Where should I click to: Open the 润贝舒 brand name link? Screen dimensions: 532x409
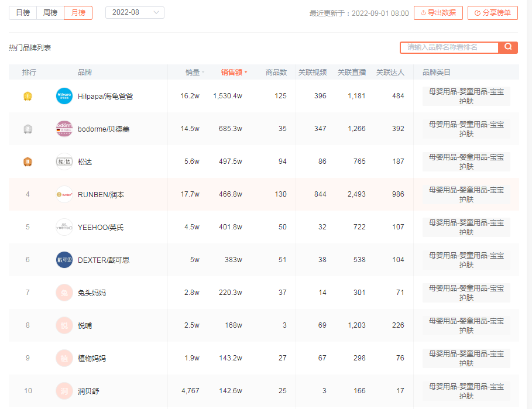click(88, 391)
